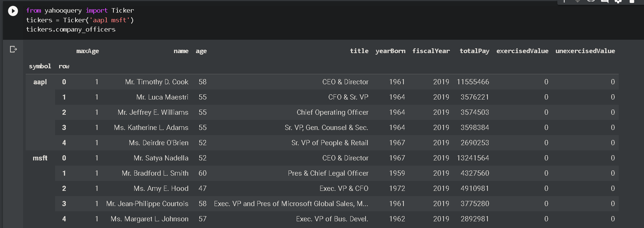Click Satya Nadella's CEO & Director title
644x228 pixels.
[345, 158]
